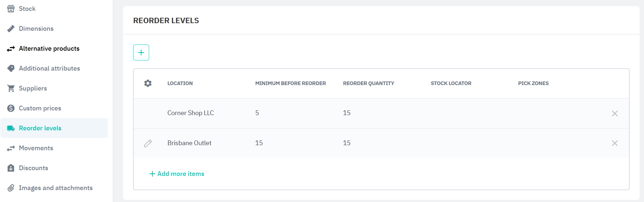Navigate to Custom prices

[40, 108]
